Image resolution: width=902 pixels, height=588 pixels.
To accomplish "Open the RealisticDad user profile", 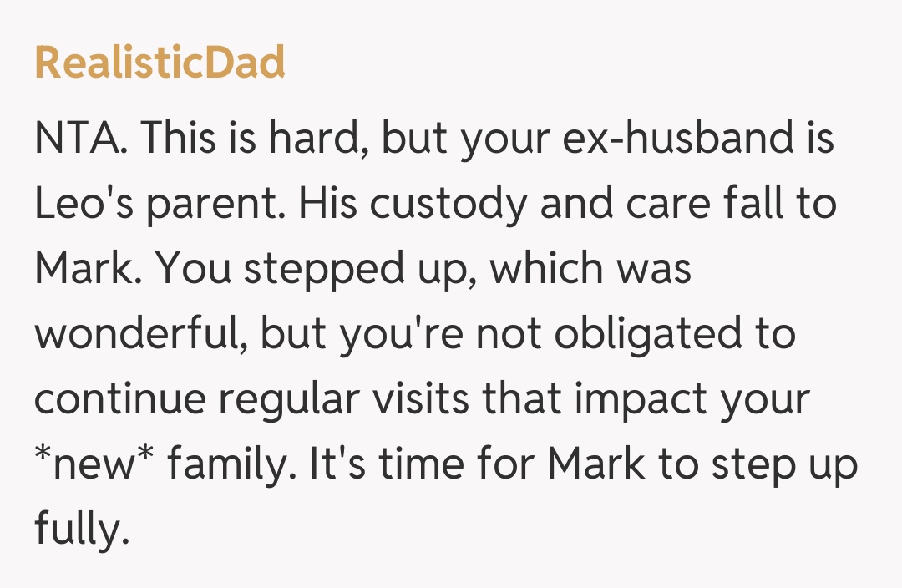I will tap(160, 63).
